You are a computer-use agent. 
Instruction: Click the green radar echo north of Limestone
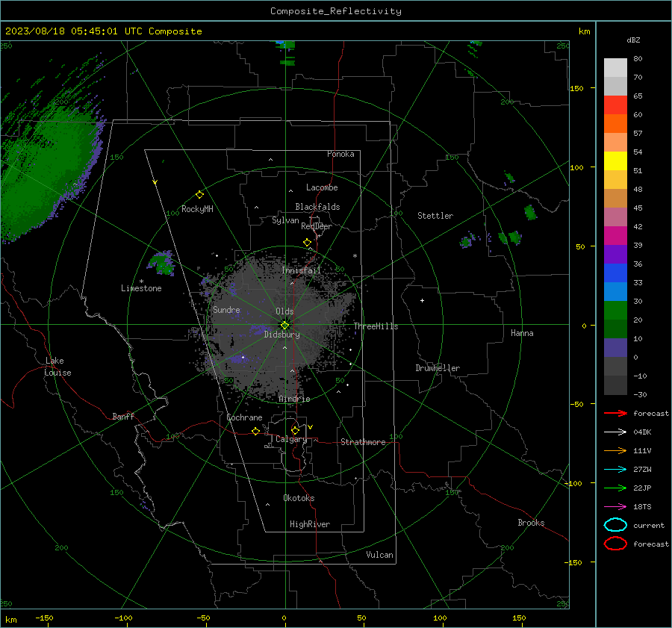point(161,263)
